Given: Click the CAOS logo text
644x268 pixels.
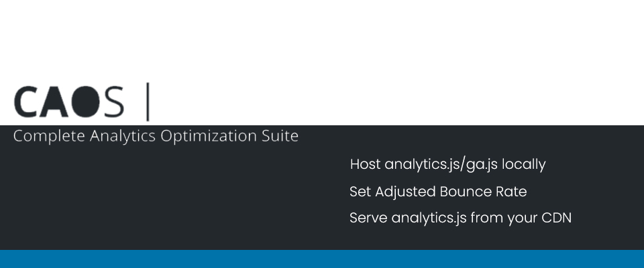Looking at the screenshot, I should pos(69,102).
